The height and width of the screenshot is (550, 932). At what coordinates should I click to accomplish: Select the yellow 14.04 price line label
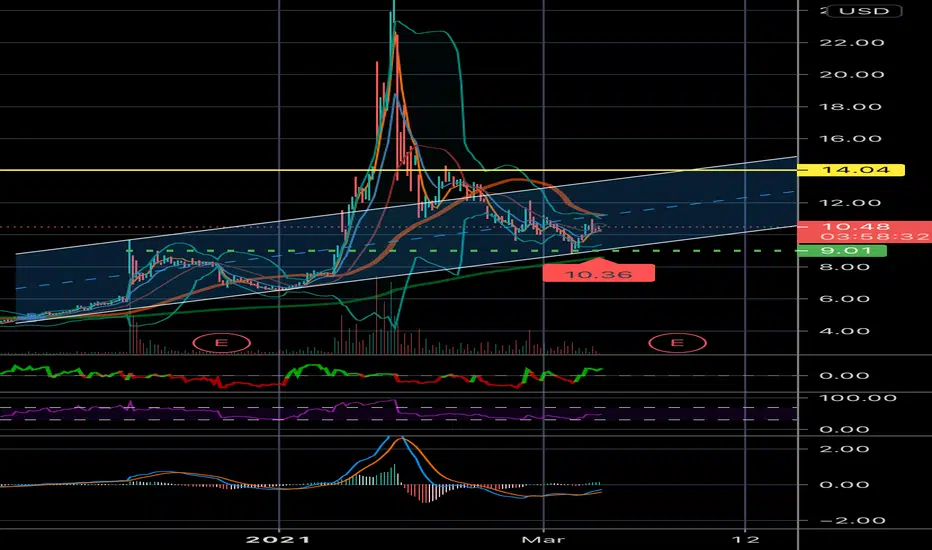[x=851, y=171]
